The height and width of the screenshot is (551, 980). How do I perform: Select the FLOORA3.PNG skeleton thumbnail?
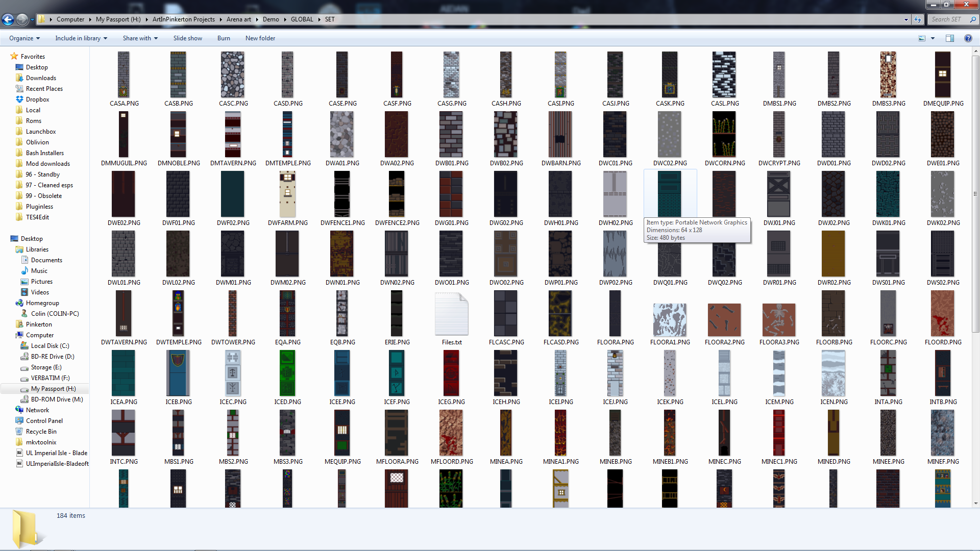(x=778, y=320)
